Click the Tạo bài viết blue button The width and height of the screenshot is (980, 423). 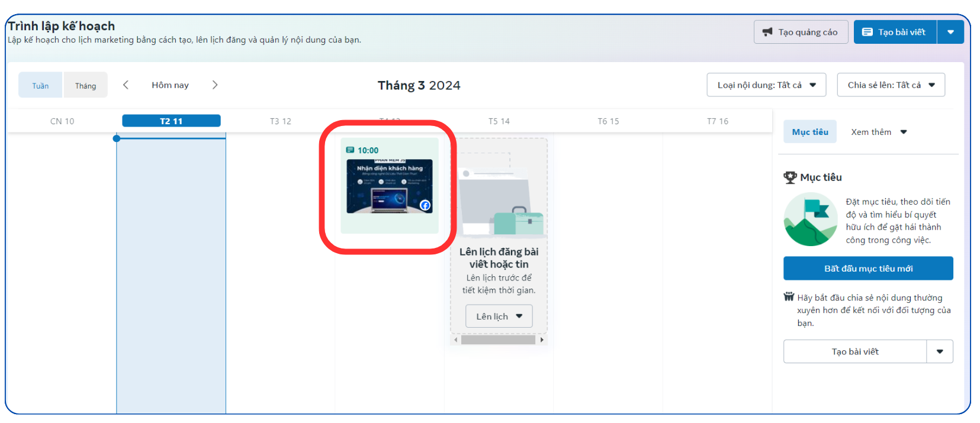coord(895,32)
